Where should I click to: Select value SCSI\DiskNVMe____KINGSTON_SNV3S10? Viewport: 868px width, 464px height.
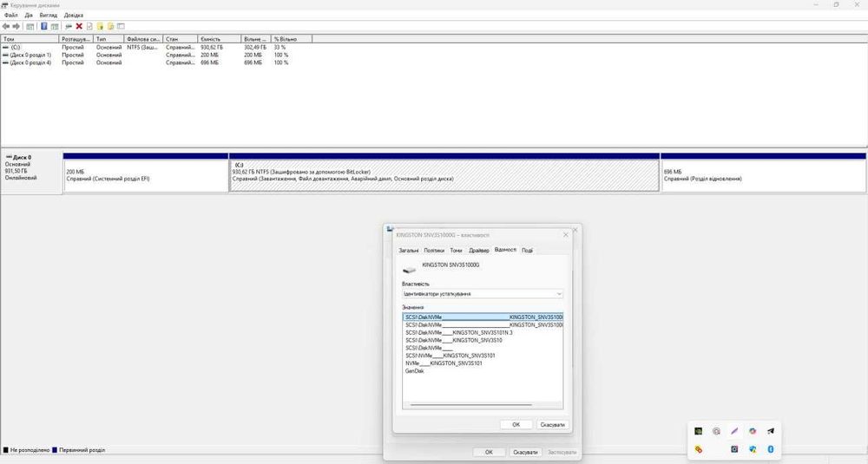(x=453, y=340)
